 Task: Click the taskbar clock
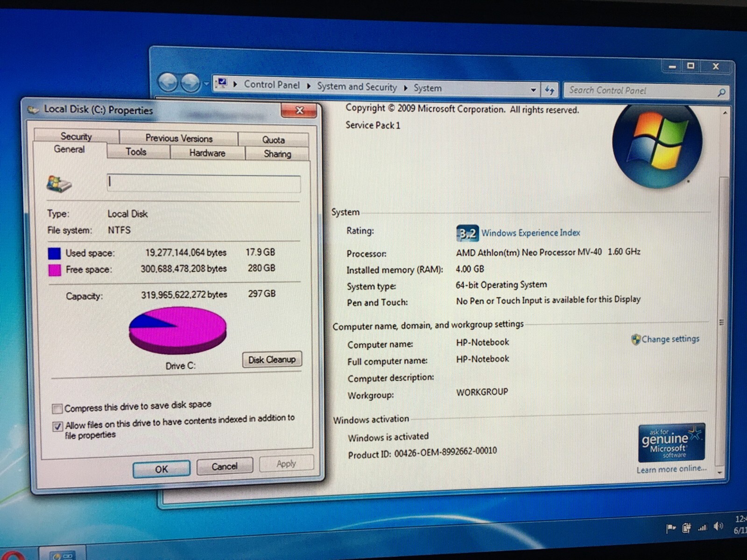(x=740, y=525)
